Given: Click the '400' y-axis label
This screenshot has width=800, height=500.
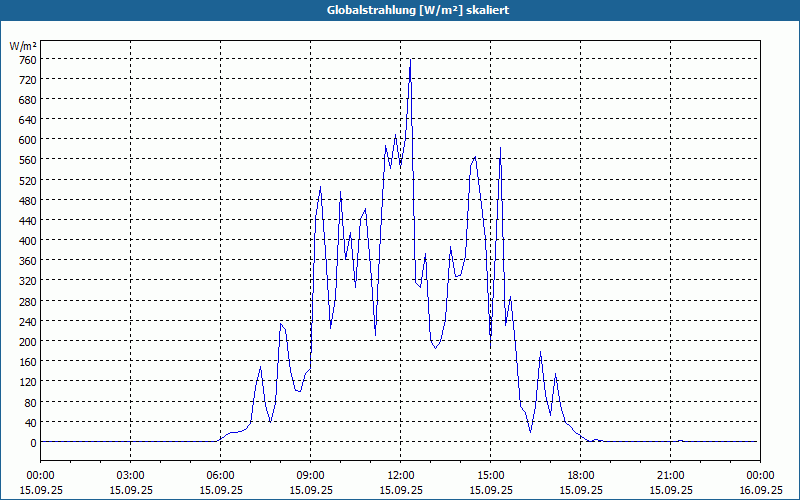Looking at the screenshot, I should [x=28, y=241].
